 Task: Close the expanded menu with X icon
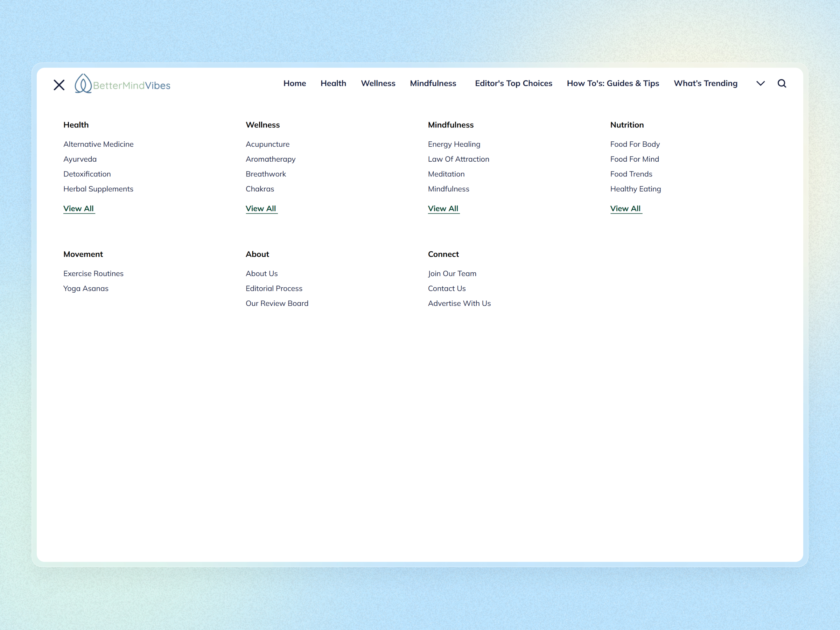coord(59,85)
